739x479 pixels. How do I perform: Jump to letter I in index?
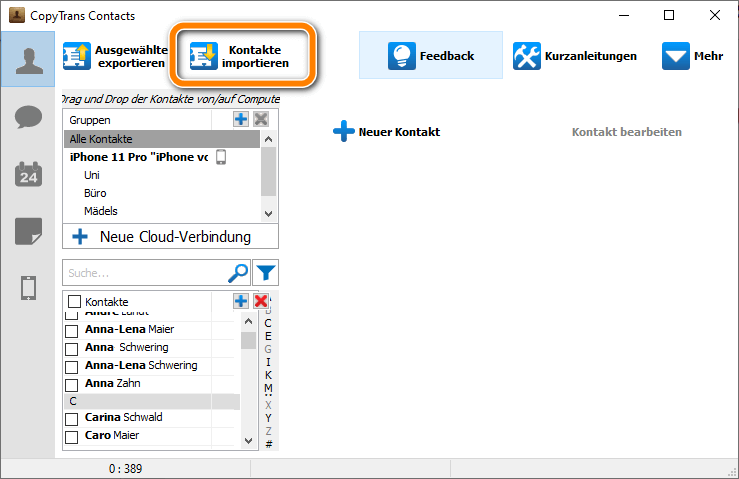tap(268, 362)
